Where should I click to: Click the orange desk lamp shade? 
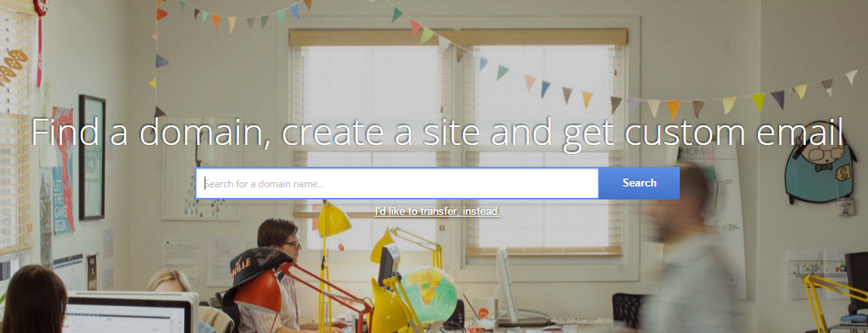256,289
